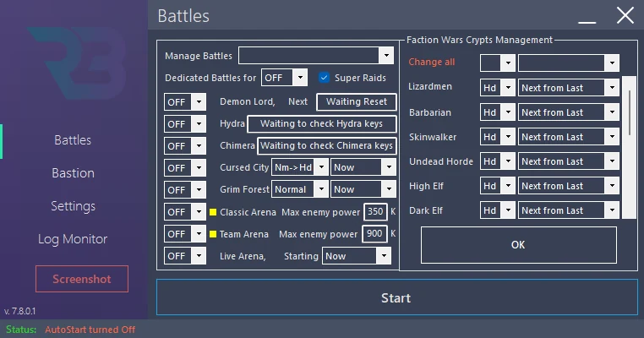Open High Elf Next from Last dropdown
Viewport: 644px width, 338px height.
pyautogui.click(x=569, y=186)
